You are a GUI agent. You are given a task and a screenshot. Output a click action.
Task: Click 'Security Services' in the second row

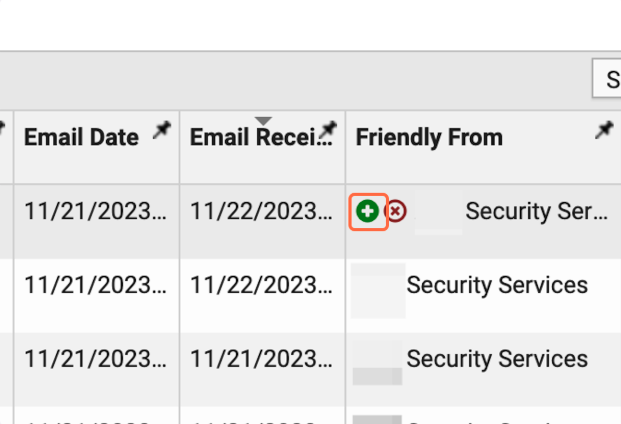pyautogui.click(x=497, y=286)
